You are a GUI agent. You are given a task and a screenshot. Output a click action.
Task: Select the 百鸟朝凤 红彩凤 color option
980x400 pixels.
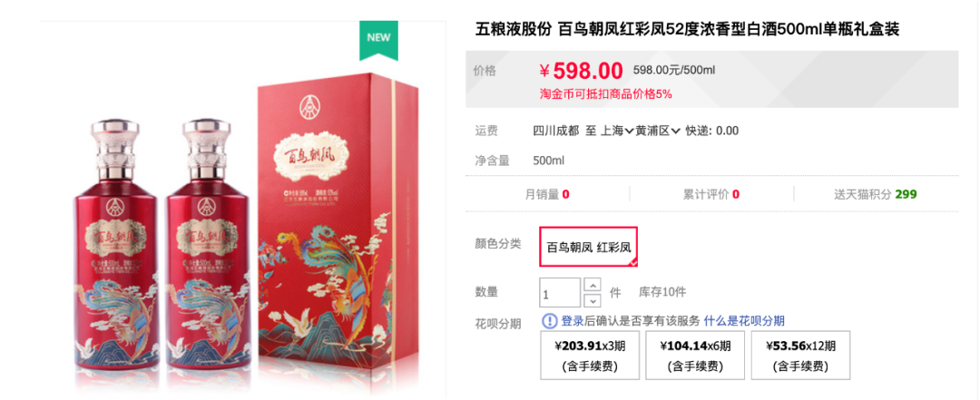click(589, 246)
